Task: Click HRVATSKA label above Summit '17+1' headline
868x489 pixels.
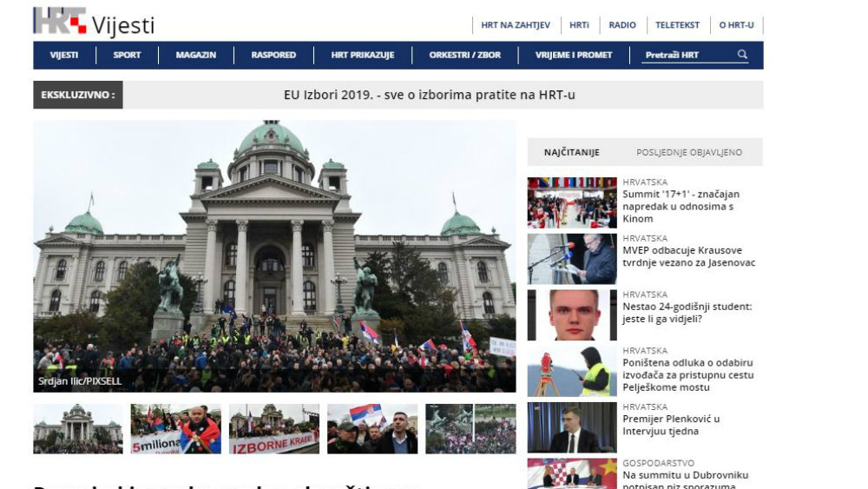Action: coord(645,182)
